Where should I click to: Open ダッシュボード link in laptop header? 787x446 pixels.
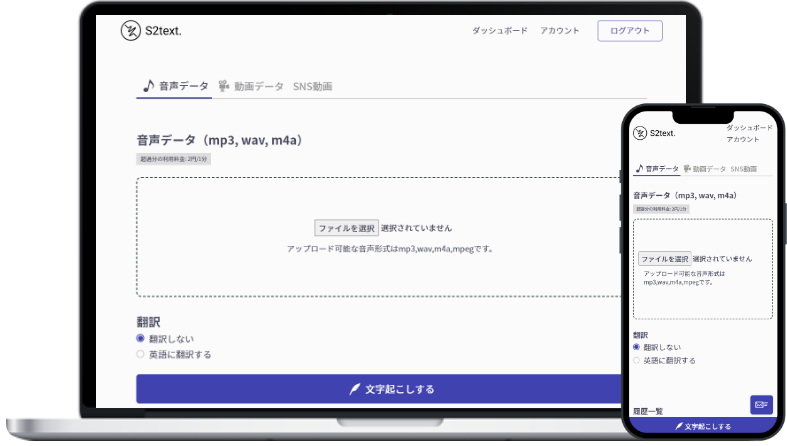click(x=499, y=31)
